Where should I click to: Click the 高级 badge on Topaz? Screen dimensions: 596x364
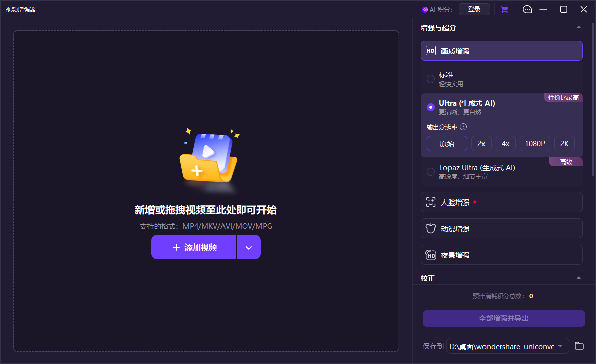point(566,161)
